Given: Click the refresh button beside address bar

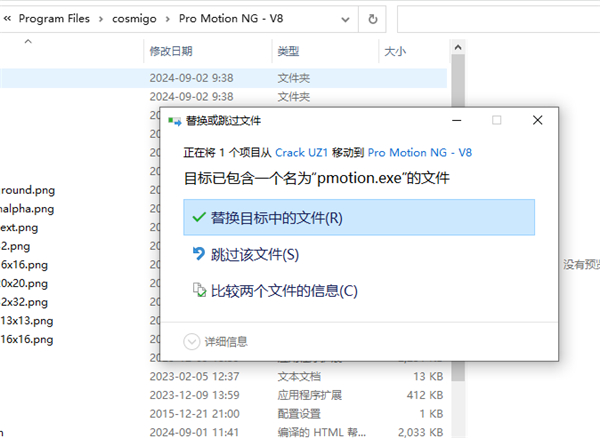Looking at the screenshot, I should [x=372, y=18].
